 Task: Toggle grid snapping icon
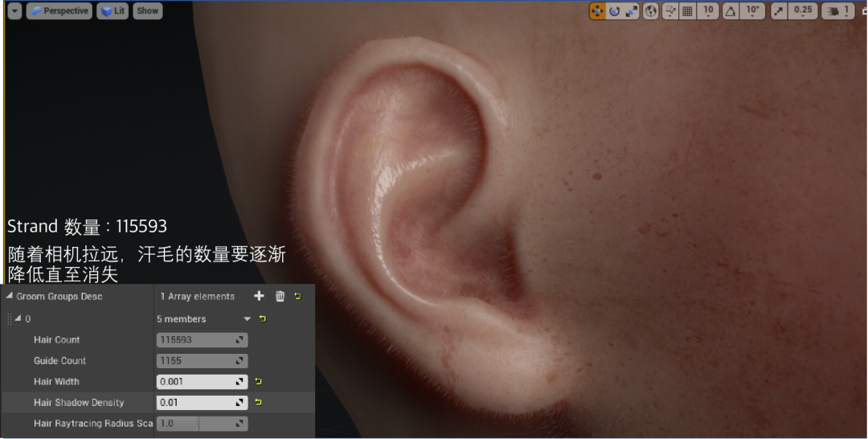click(x=687, y=11)
